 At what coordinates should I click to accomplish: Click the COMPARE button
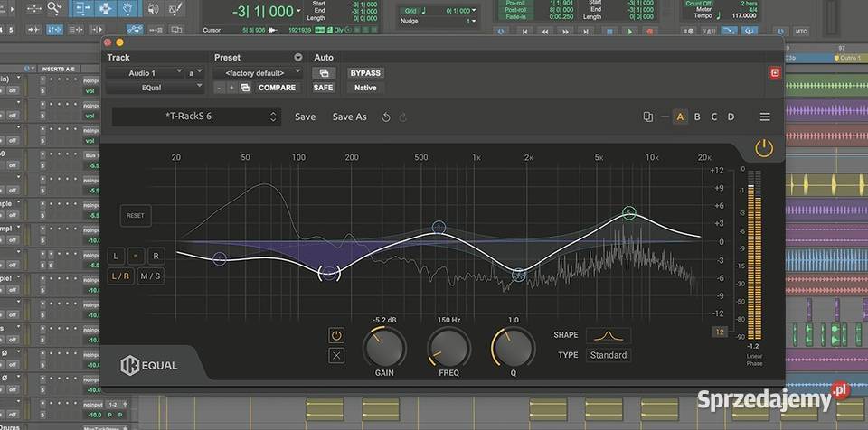pyautogui.click(x=278, y=88)
